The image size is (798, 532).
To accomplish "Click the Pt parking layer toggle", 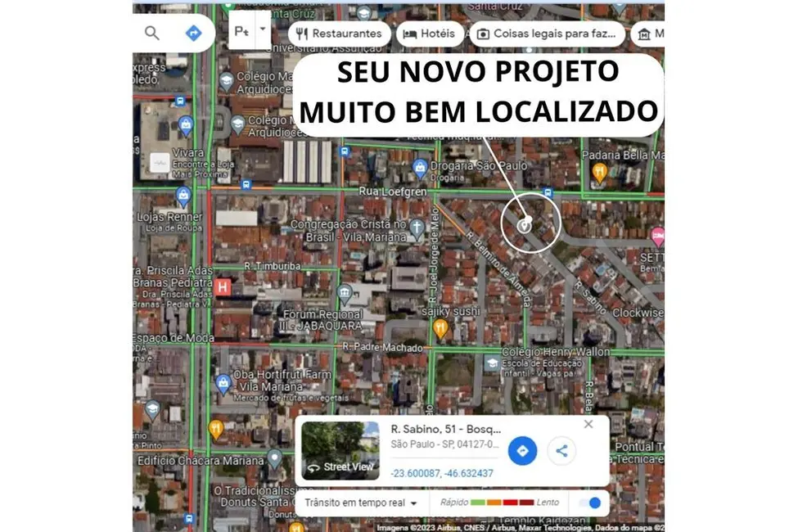I will coord(241,30).
